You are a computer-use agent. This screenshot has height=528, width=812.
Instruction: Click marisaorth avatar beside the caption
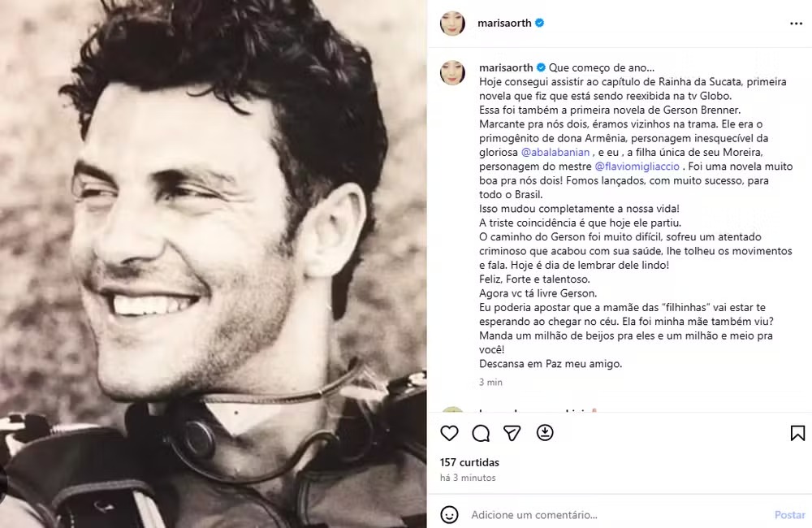tap(452, 73)
